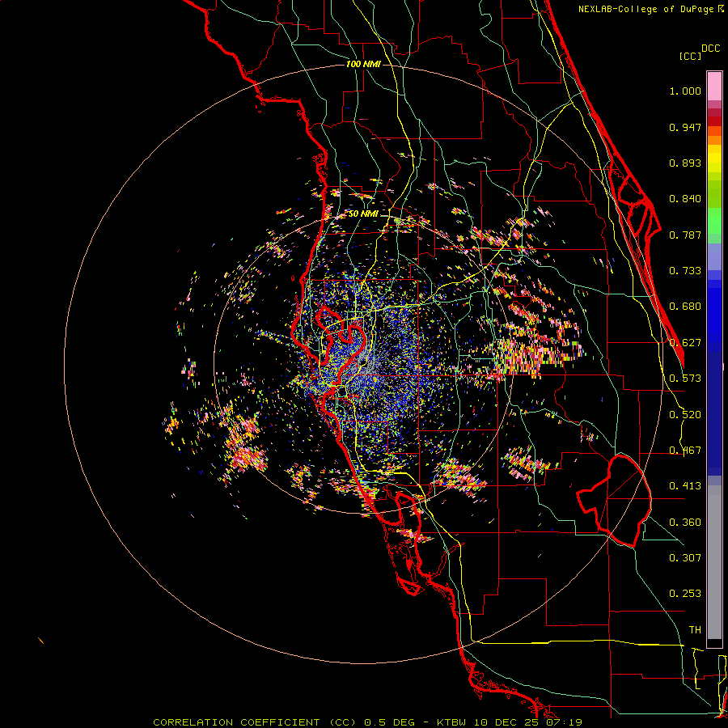The height and width of the screenshot is (728, 728).
Task: Click the DCC label above the color scale
Action: (710, 49)
